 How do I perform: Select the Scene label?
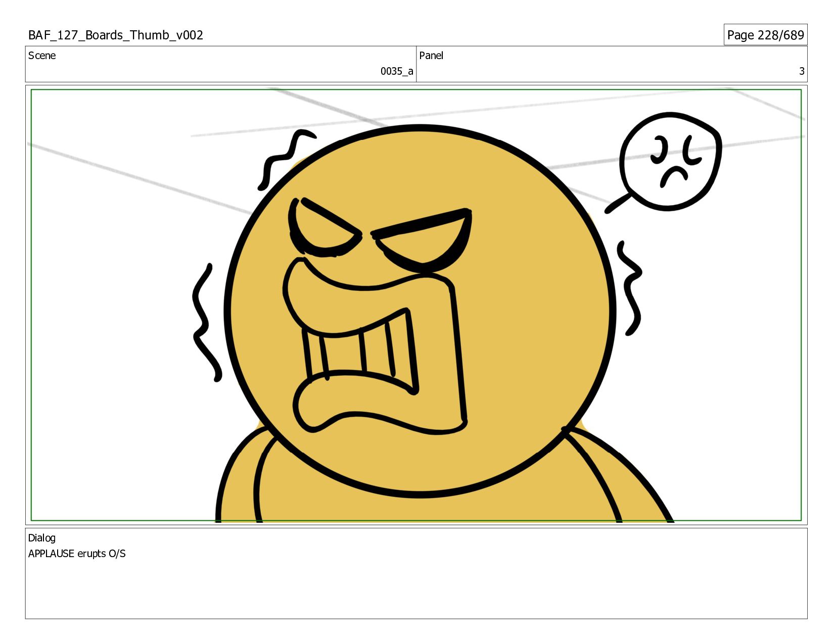[x=42, y=56]
